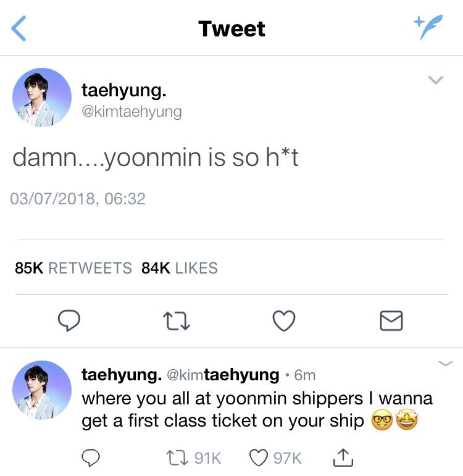Reply to the yoonmin shippers tweet
Screen dimensions: 463x476
click(x=91, y=457)
